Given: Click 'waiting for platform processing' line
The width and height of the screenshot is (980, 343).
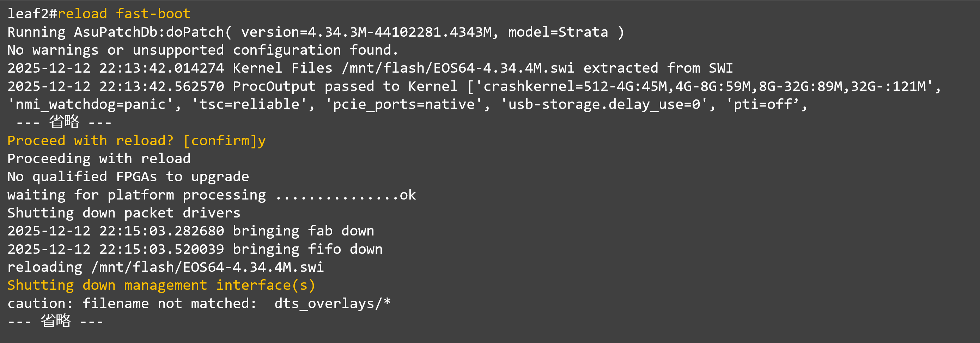Looking at the screenshot, I should click(212, 195).
